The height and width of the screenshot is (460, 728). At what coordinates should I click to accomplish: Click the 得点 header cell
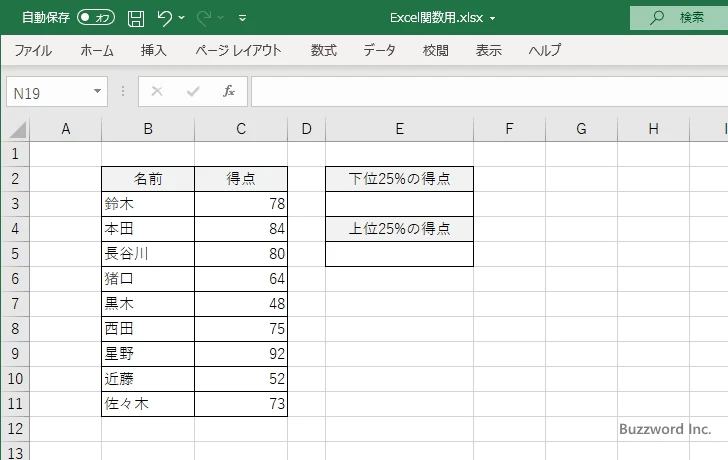(241, 179)
